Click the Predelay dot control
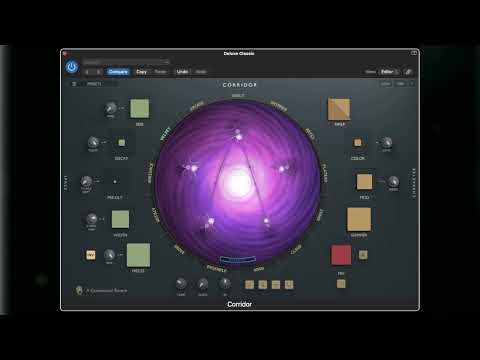The image size is (480, 360). 115,182
